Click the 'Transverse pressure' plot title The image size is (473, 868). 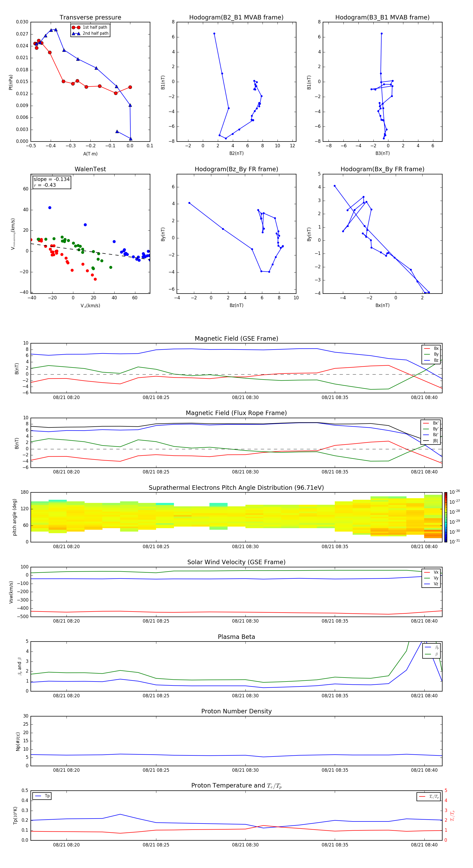tap(90, 18)
